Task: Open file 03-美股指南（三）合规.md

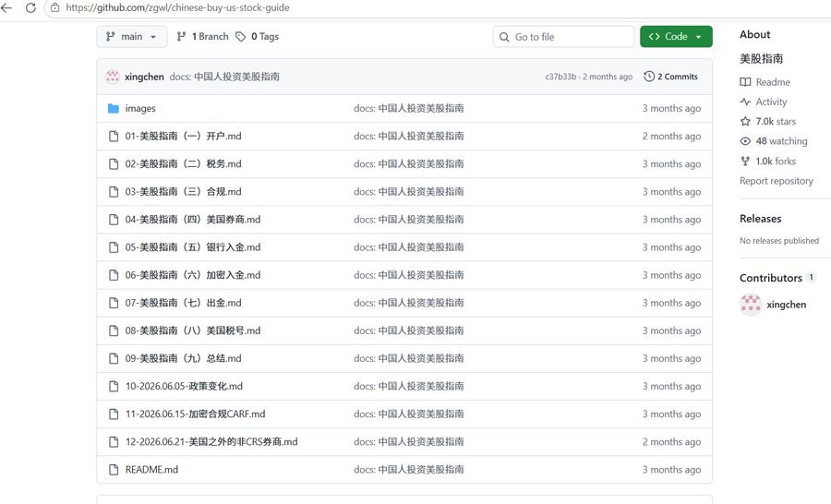Action: pyautogui.click(x=183, y=192)
